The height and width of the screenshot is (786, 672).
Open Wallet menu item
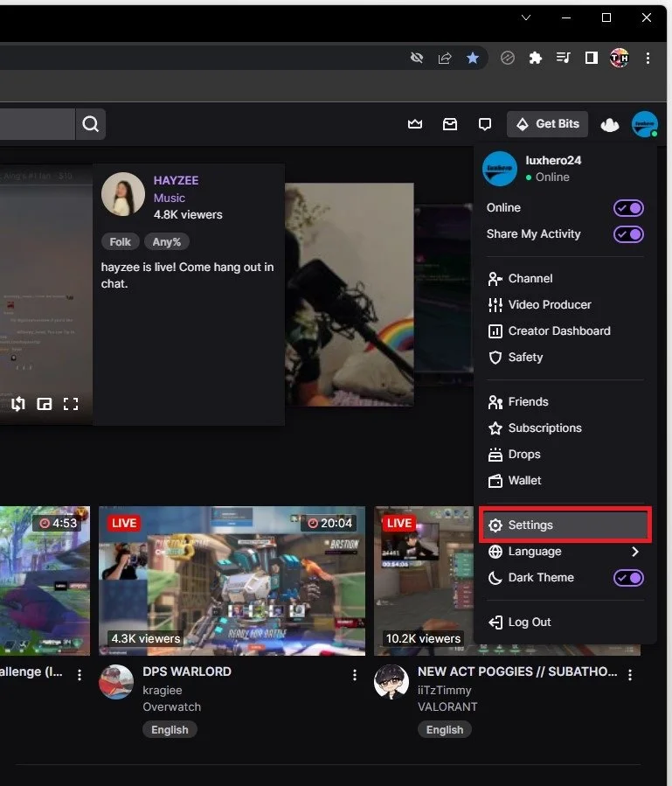coord(565,480)
